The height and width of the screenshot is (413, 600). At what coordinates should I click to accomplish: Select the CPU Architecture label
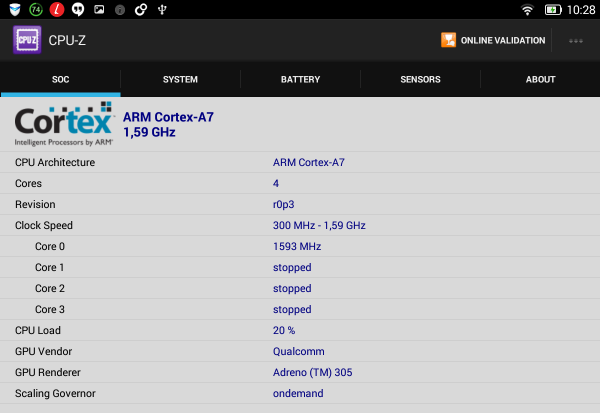tap(55, 162)
